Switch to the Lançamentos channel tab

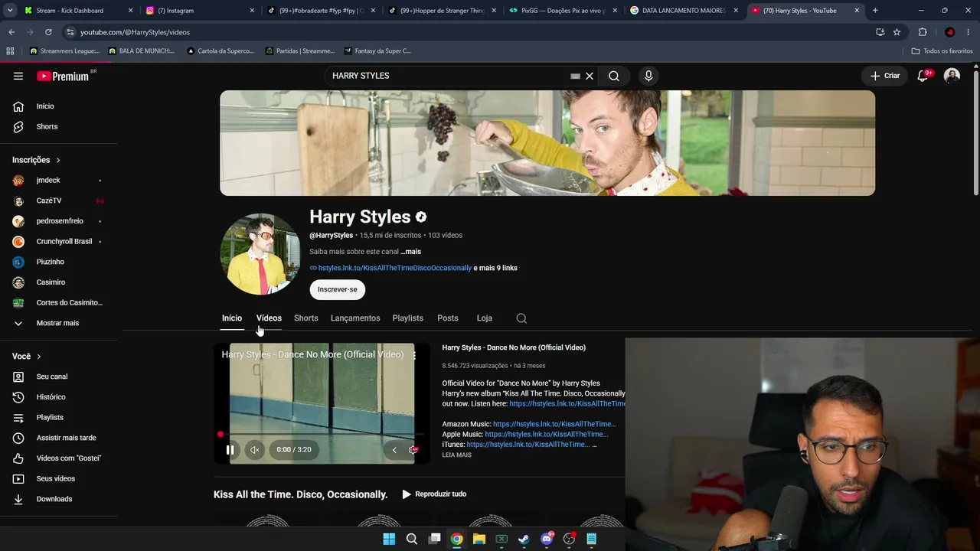[x=355, y=318]
